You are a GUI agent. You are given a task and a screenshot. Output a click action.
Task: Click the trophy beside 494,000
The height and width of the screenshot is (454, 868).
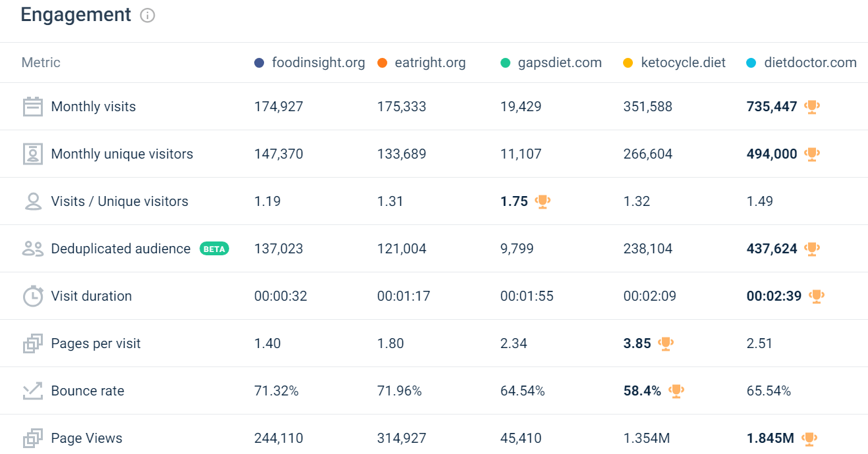pos(812,154)
